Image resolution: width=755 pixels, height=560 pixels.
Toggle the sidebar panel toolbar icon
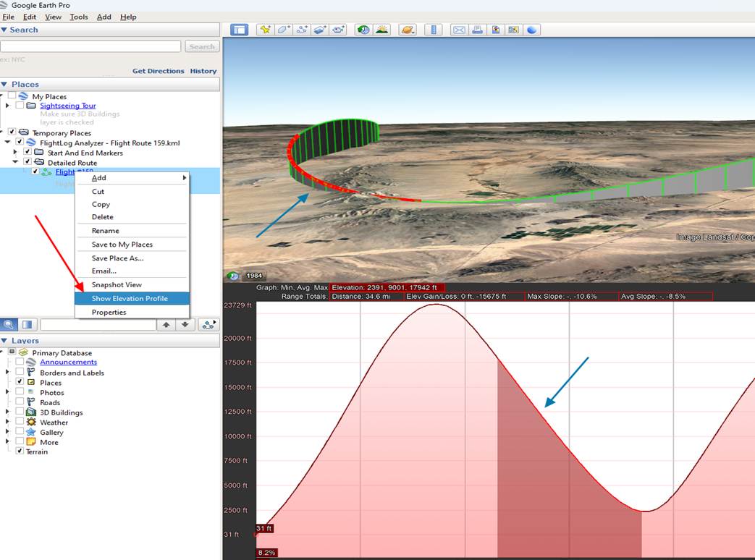point(239,30)
